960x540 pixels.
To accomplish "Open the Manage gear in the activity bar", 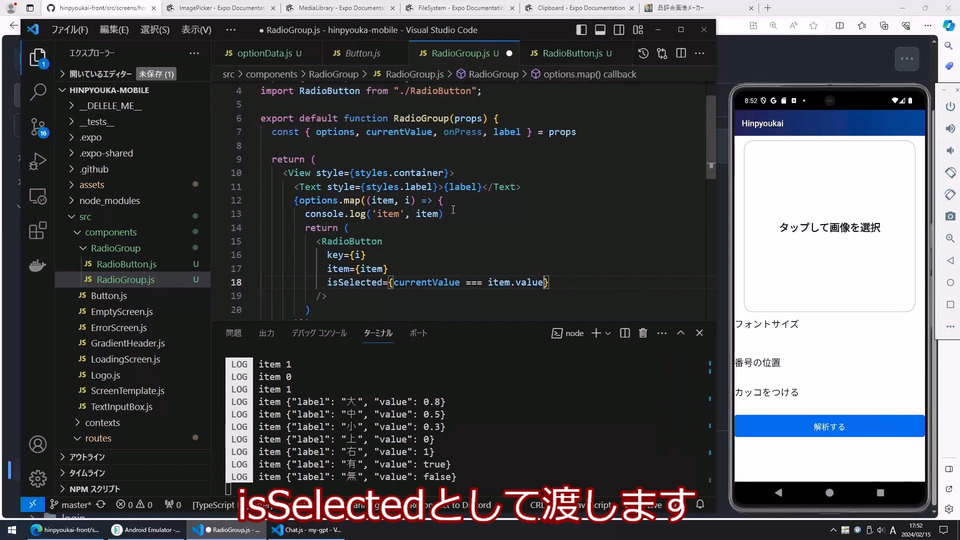I will pyautogui.click(x=38, y=478).
